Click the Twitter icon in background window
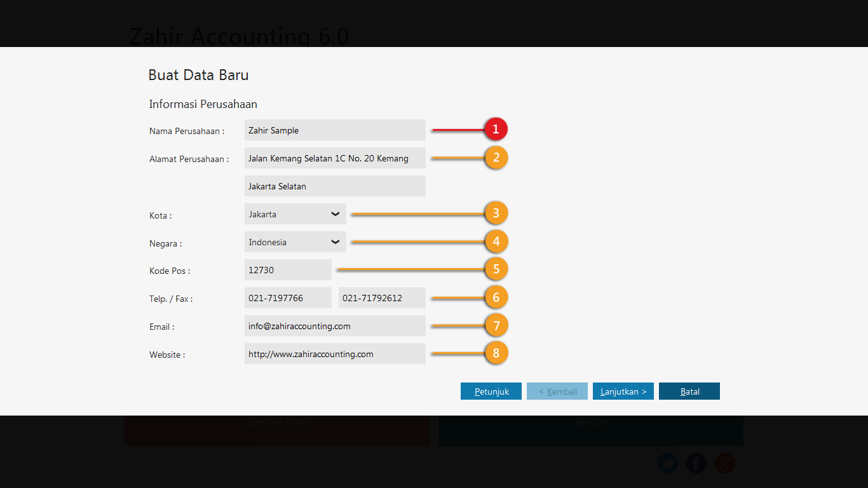This screenshot has height=488, width=868. 668,463
